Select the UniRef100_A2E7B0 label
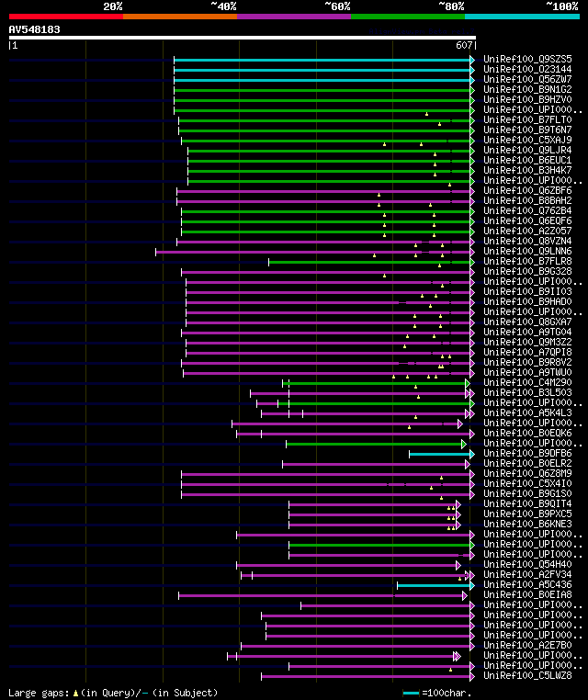Viewport: 588px width, 700px height. (x=527, y=645)
